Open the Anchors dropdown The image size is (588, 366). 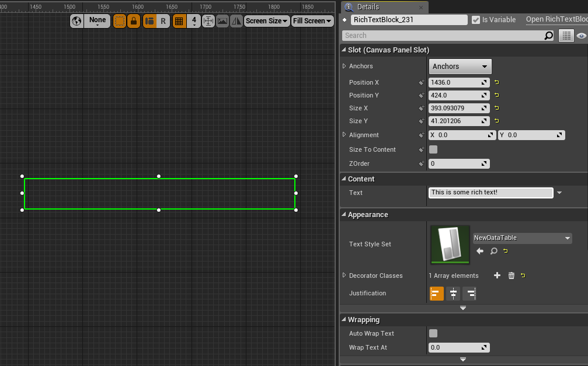coord(460,66)
